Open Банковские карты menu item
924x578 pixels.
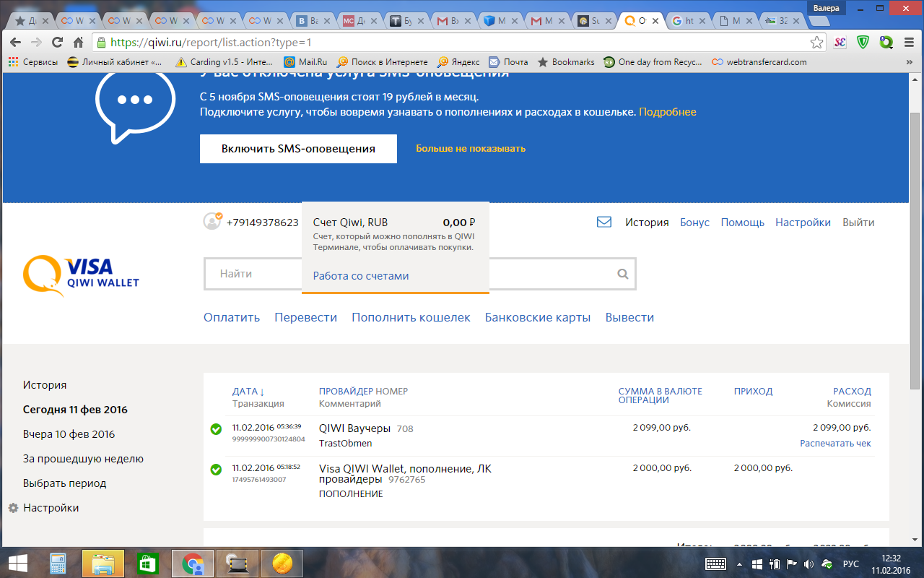click(x=538, y=317)
